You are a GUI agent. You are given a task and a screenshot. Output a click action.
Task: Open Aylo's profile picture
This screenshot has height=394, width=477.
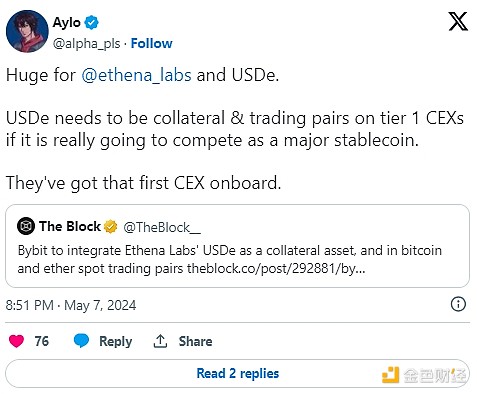[x=27, y=31]
